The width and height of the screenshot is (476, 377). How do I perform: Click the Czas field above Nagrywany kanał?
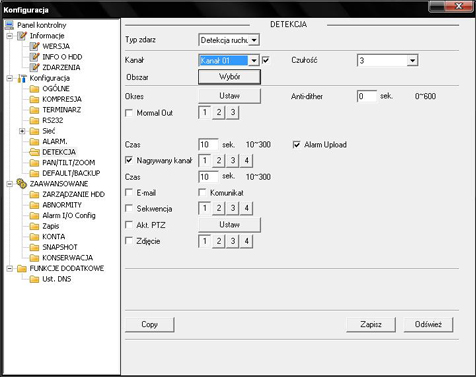[x=208, y=145]
